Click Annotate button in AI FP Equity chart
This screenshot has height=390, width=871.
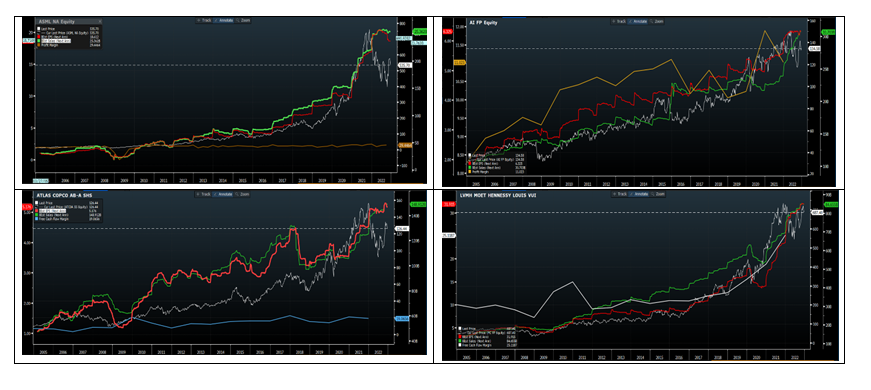pos(637,21)
